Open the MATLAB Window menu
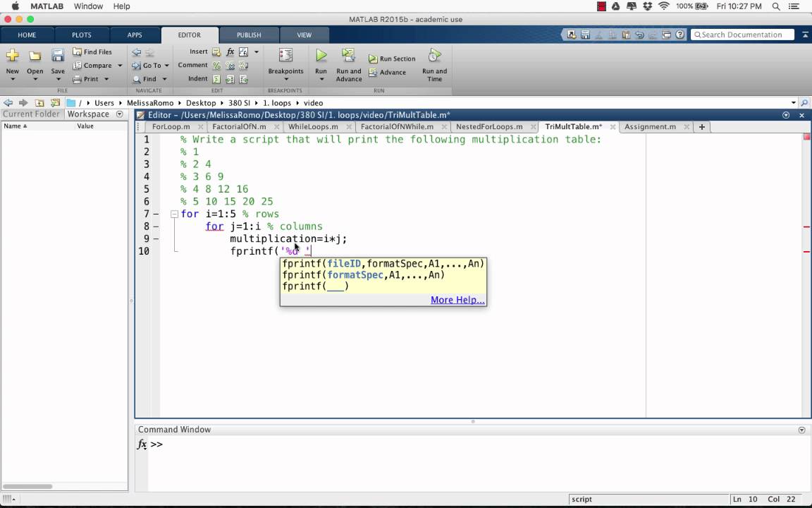The width and height of the screenshot is (812, 508). 88,6
